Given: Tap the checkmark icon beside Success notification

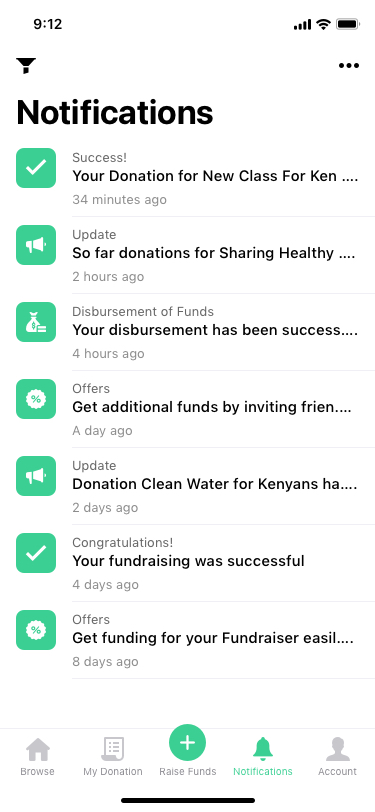Looking at the screenshot, I should point(36,168).
